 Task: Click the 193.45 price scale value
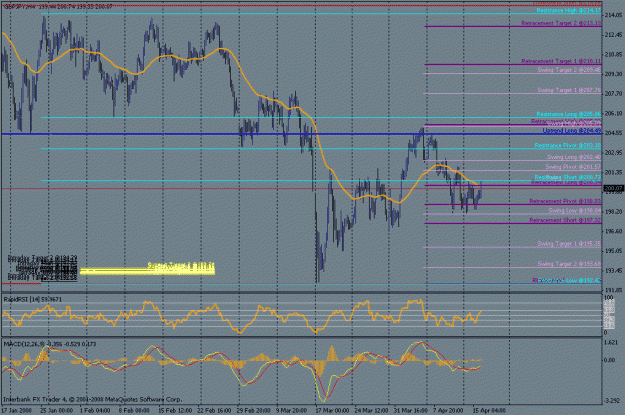[x=613, y=271]
